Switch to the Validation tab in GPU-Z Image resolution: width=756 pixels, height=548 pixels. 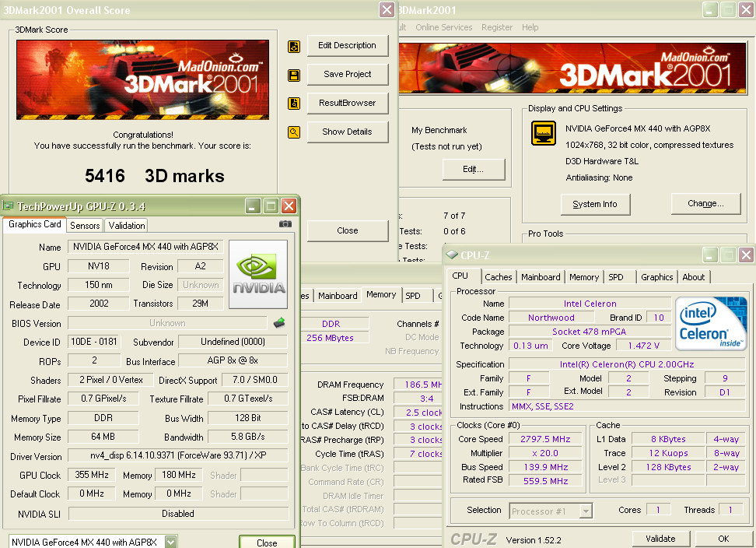click(x=126, y=225)
